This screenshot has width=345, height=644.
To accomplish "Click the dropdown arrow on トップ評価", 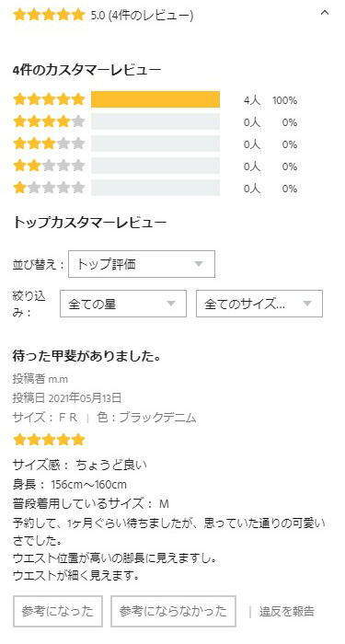I will [199, 265].
